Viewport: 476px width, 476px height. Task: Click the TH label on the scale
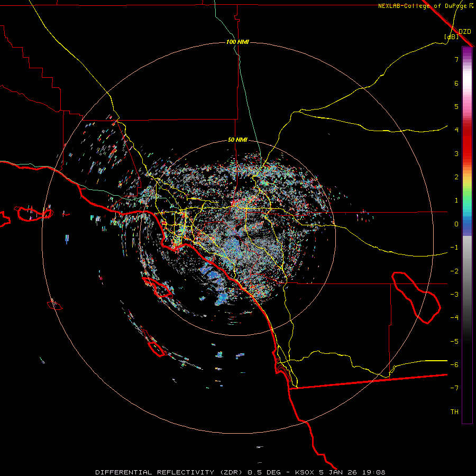tap(454, 412)
